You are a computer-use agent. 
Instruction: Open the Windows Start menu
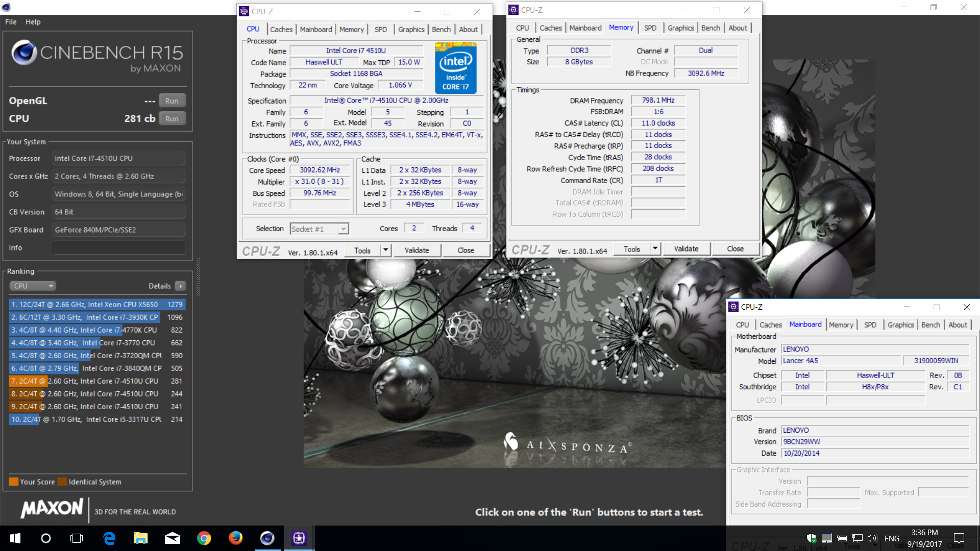[x=15, y=538]
